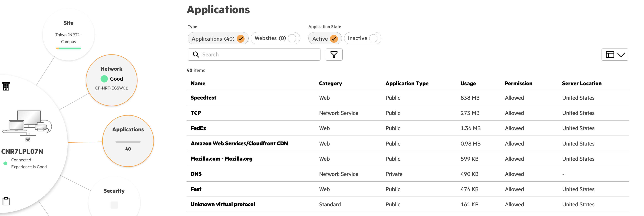Click Network Service category in TCP row
644x216 pixels.
click(x=339, y=113)
